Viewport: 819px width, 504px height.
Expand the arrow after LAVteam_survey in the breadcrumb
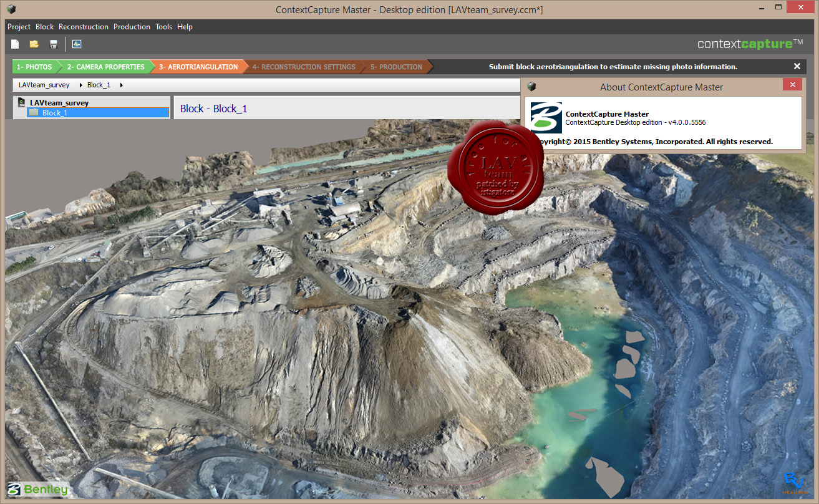tap(81, 85)
